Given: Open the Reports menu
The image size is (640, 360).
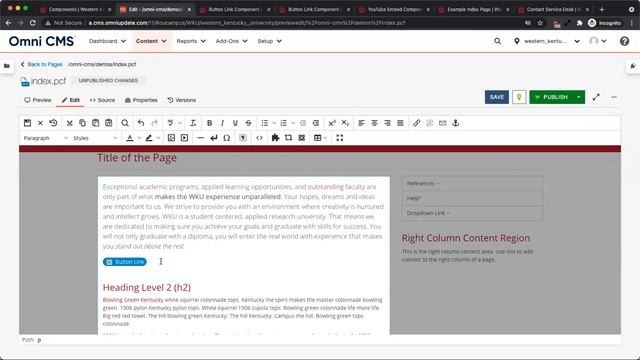Looking at the screenshot, I should pyautogui.click(x=191, y=41).
